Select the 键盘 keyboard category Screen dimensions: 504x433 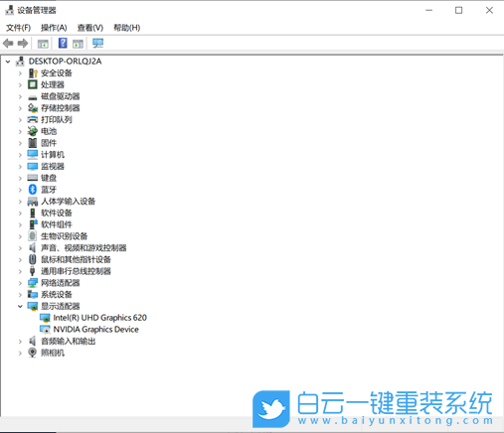[x=49, y=178]
